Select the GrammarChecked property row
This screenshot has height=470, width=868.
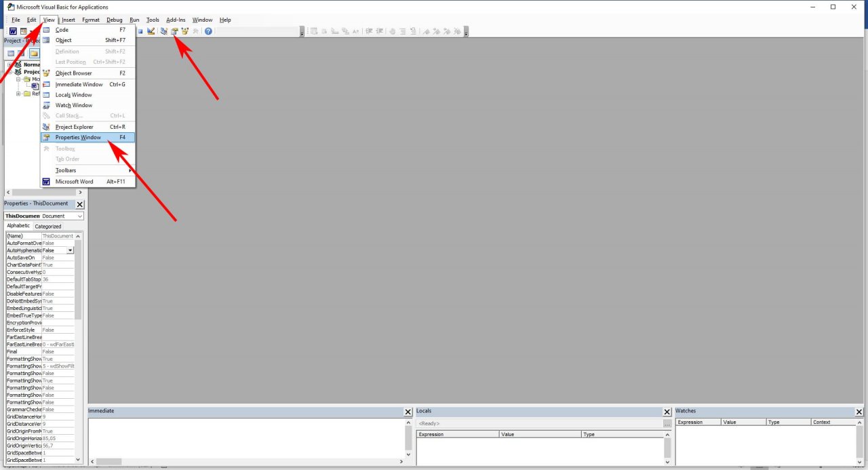[x=40, y=410]
